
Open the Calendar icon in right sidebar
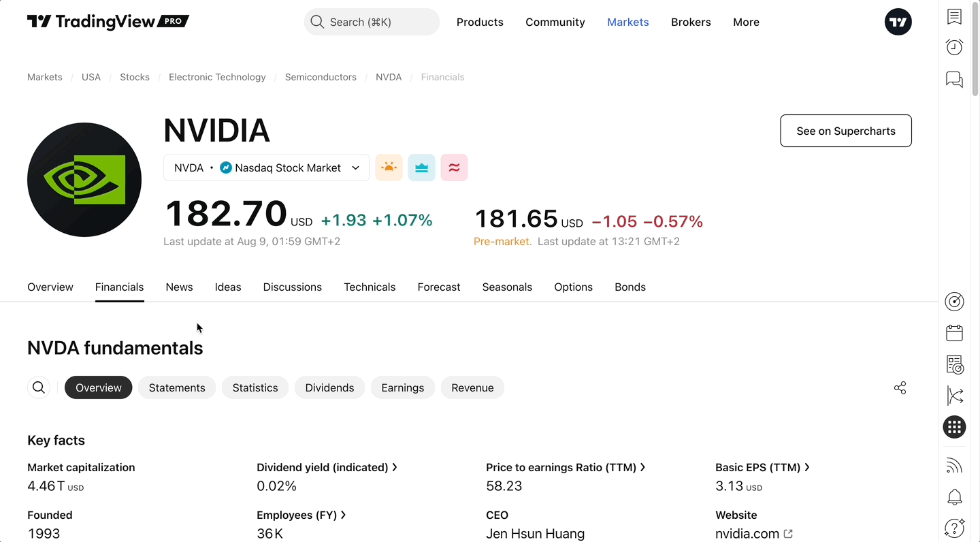(x=954, y=332)
